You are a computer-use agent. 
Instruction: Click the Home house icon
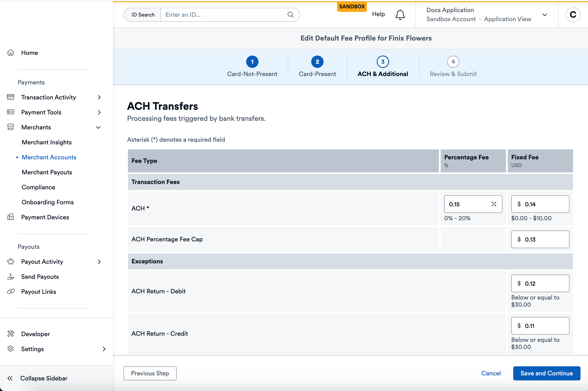point(11,53)
